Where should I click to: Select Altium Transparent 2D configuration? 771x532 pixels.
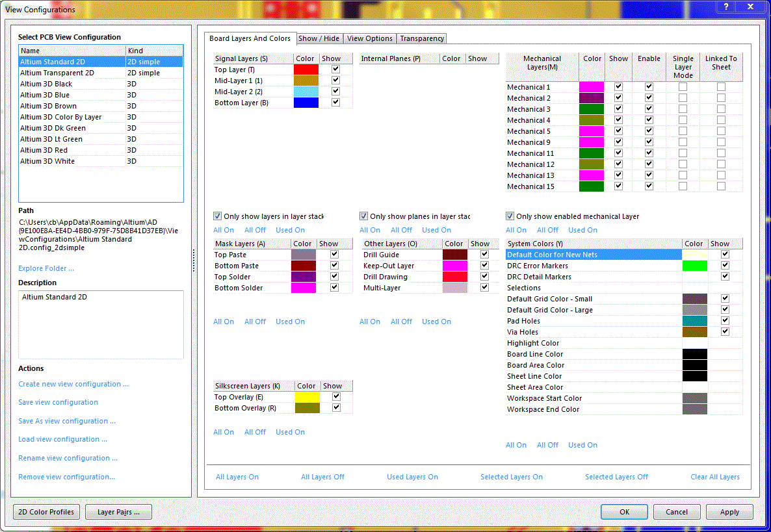101,73
